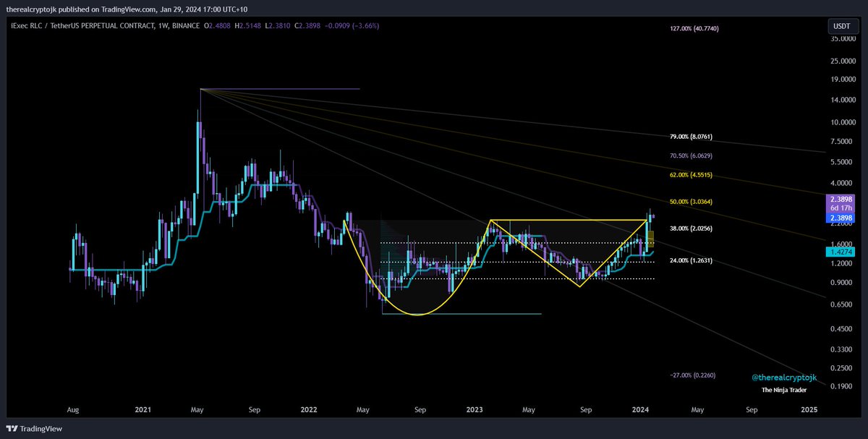Click the 50.00% (3.0364) fib label
This screenshot has height=439, width=868.
point(692,202)
